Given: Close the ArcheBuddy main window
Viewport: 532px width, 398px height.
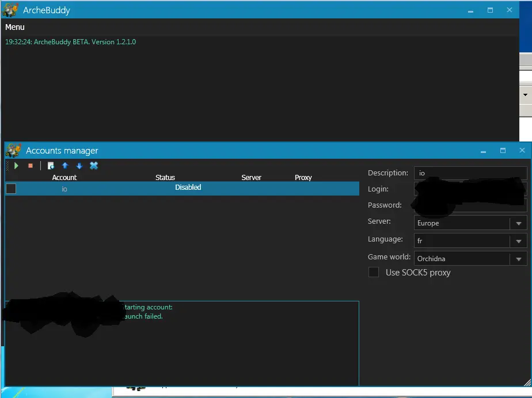Looking at the screenshot, I should click(x=510, y=10).
